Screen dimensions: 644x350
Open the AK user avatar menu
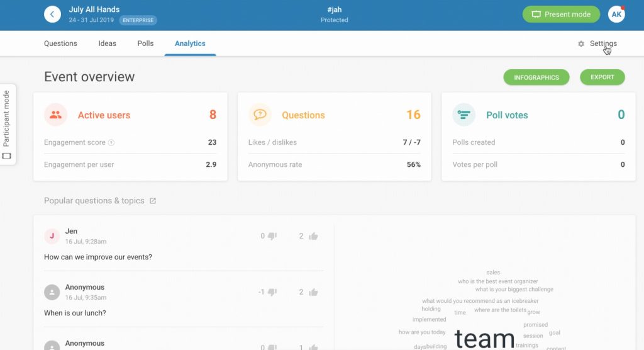click(x=616, y=14)
